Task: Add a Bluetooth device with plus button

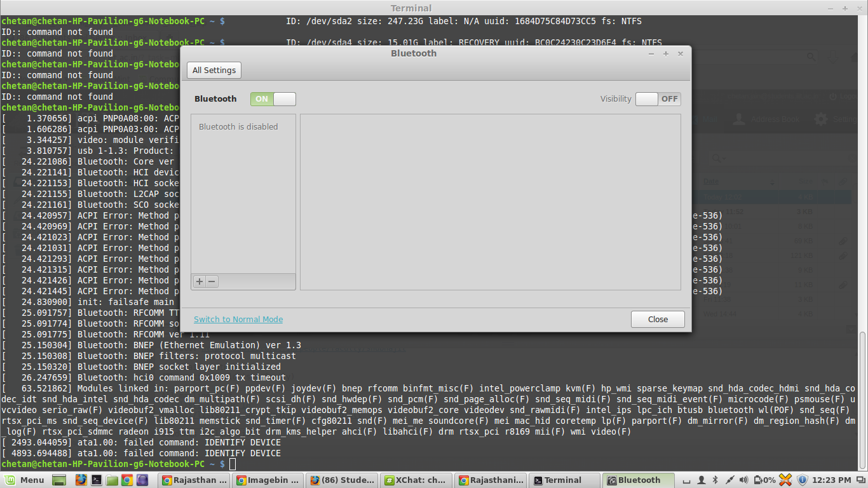Action: tap(200, 281)
